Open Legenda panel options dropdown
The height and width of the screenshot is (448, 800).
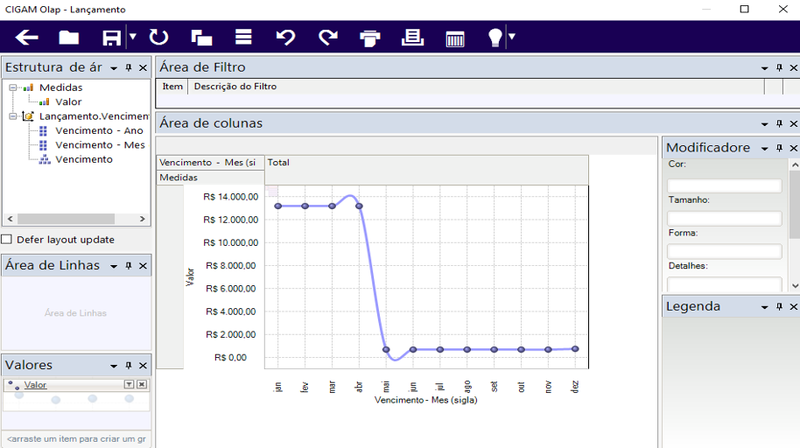764,307
